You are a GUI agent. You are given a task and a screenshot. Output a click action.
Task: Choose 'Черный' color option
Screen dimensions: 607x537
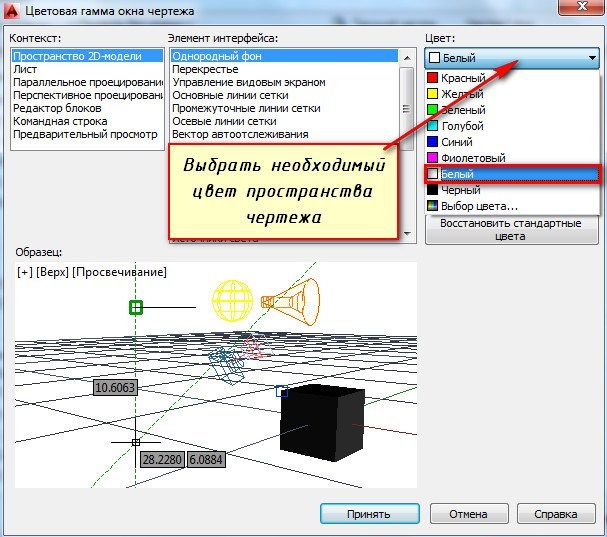coord(513,190)
